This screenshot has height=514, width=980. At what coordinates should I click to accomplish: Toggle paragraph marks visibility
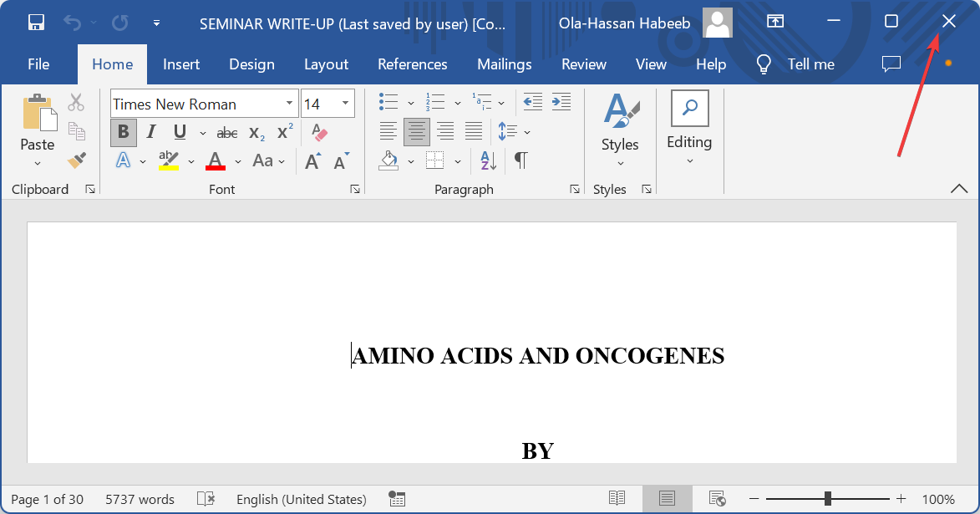[520, 160]
